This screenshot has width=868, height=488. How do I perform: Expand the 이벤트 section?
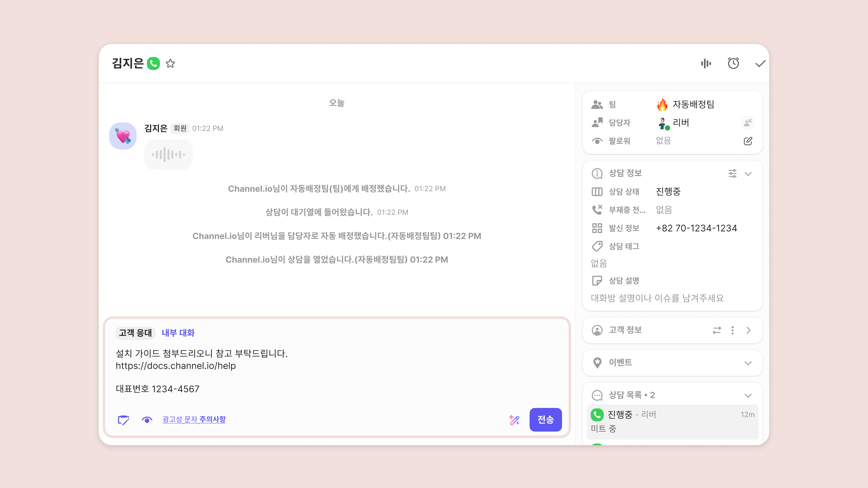(x=748, y=363)
